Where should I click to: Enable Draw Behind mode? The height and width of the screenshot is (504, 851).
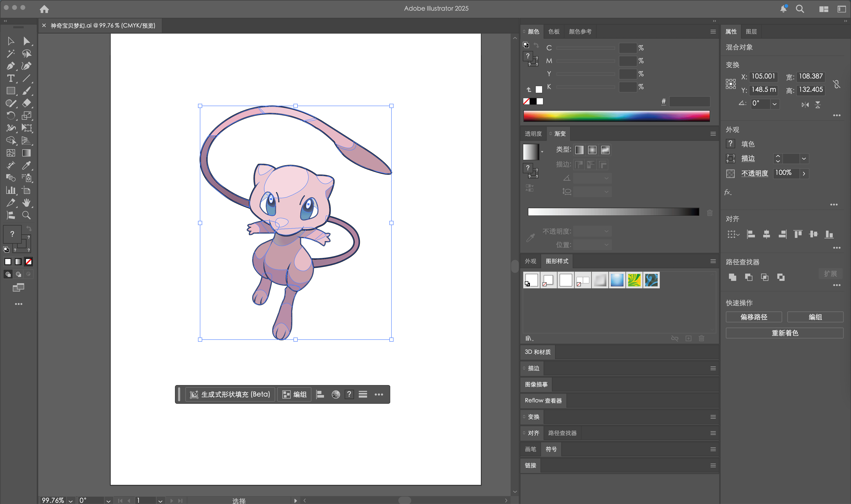click(18, 274)
